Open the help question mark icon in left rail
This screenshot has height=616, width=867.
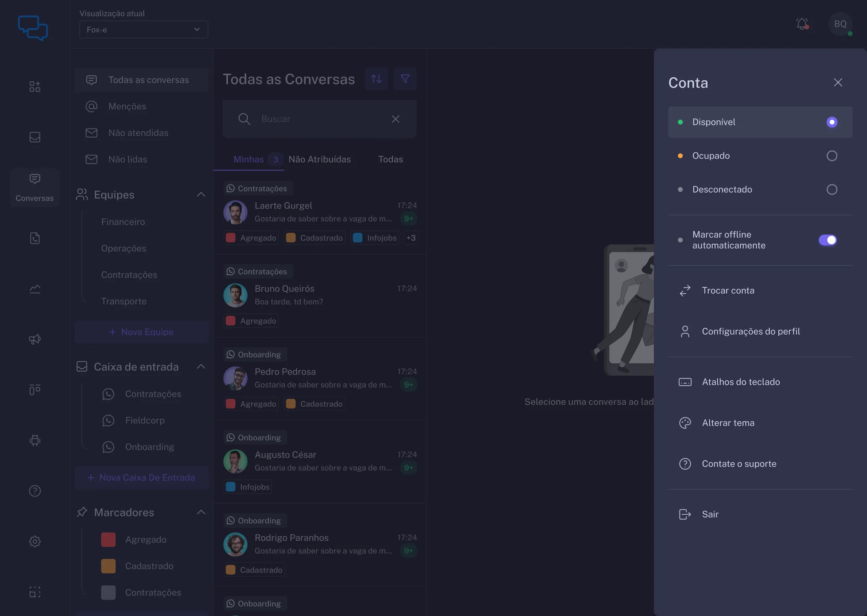pyautogui.click(x=35, y=491)
